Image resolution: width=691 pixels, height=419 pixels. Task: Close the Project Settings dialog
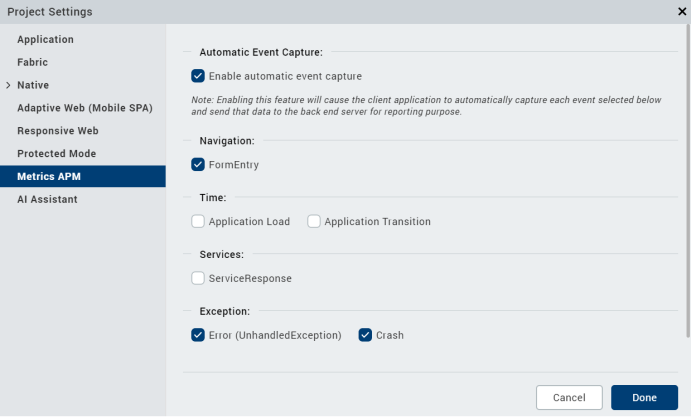681,11
